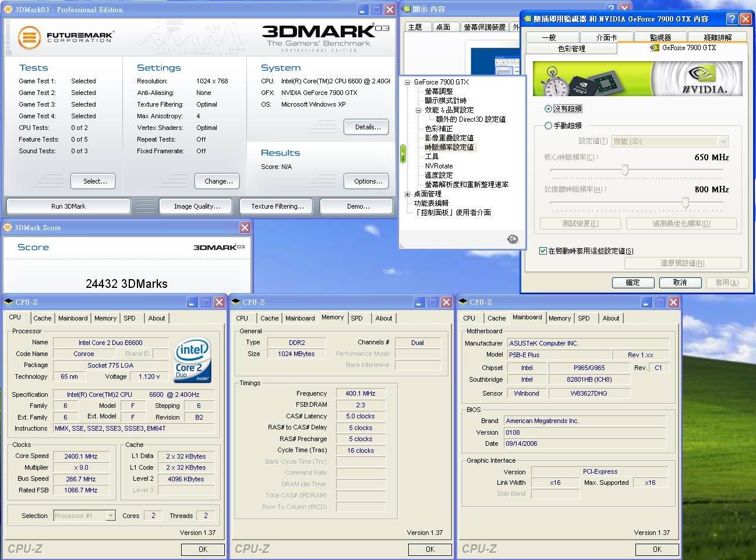This screenshot has width=756, height=560.
Task: Click OK in the left CPU-Z window
Action: 203,550
